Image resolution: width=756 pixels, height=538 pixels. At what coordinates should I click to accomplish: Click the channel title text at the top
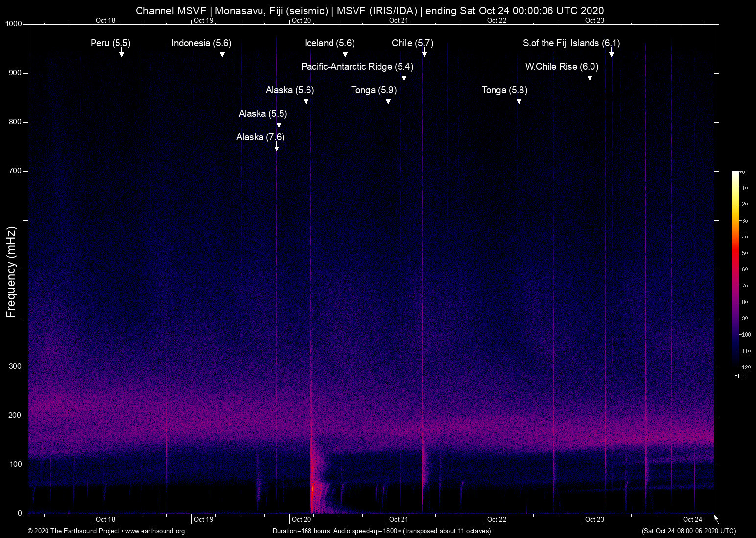370,11
